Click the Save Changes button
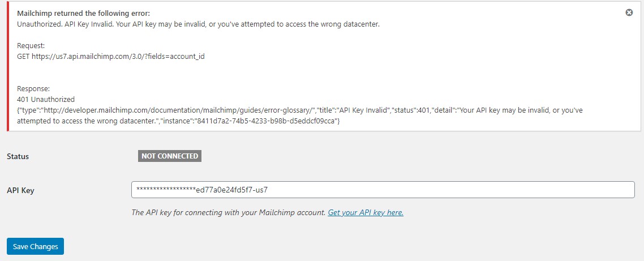Screen dimensions: 644x261 pyautogui.click(x=35, y=246)
